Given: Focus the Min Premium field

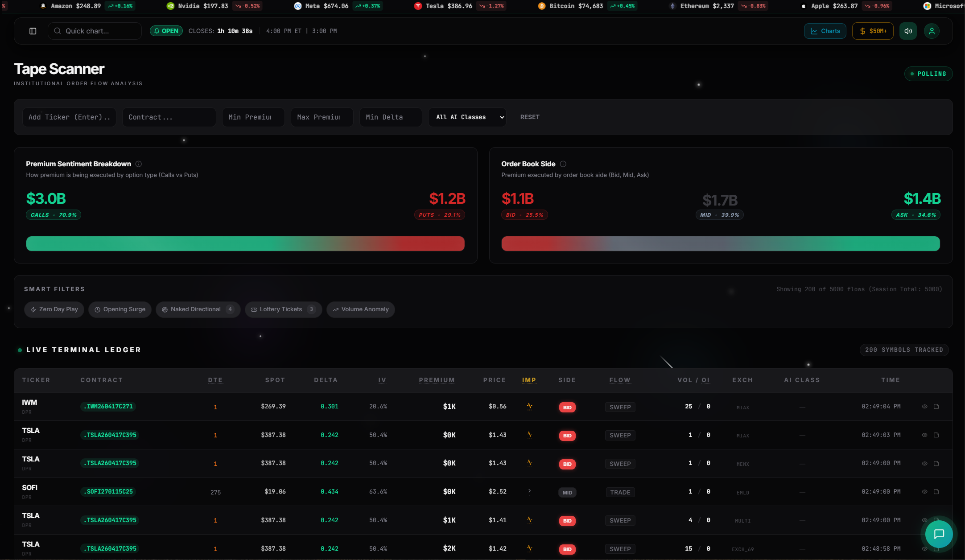Looking at the screenshot, I should (x=253, y=117).
